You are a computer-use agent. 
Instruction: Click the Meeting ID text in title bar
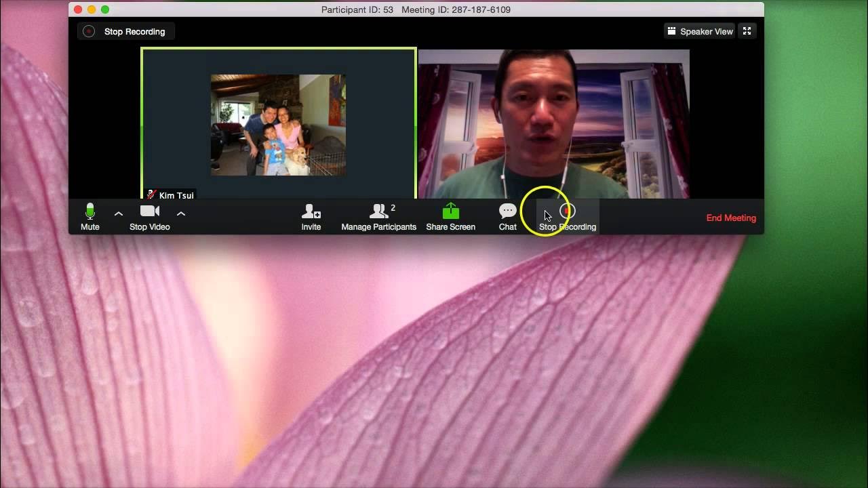click(456, 9)
